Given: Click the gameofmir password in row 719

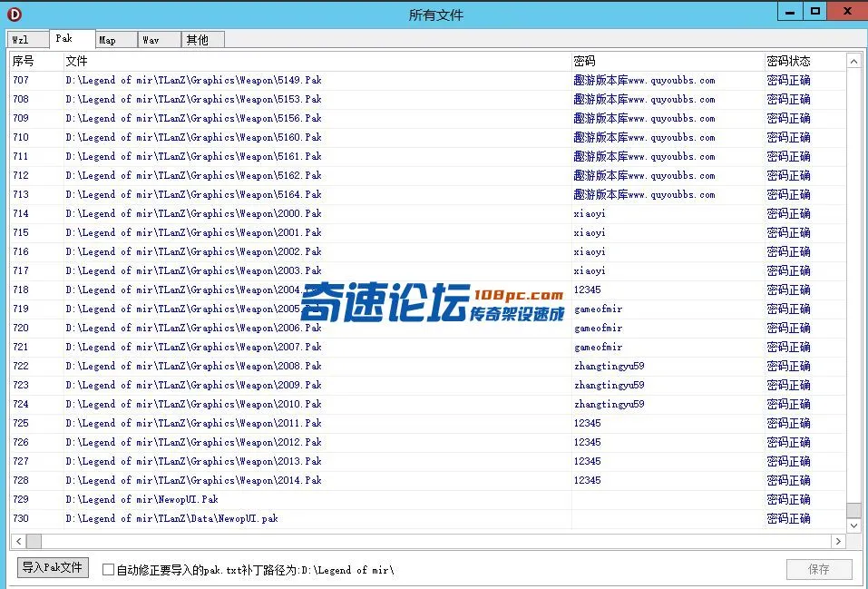Looking at the screenshot, I should point(599,309).
